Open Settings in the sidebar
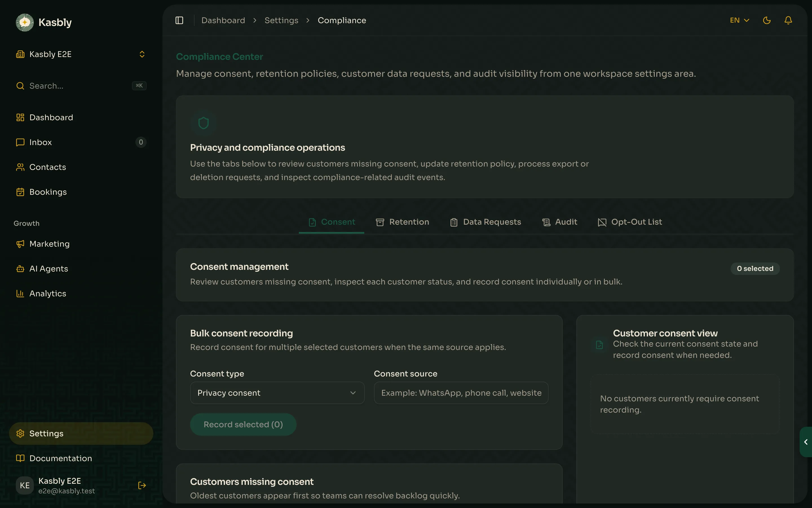 click(x=81, y=433)
